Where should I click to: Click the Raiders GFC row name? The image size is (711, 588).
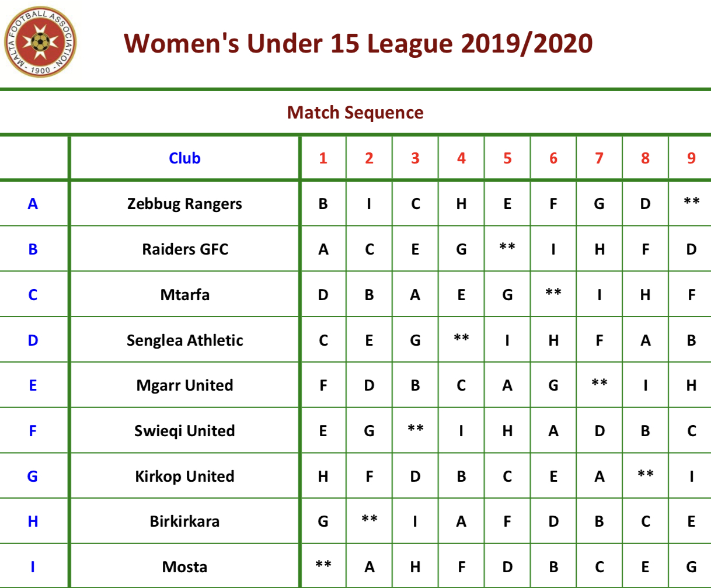[184, 249]
